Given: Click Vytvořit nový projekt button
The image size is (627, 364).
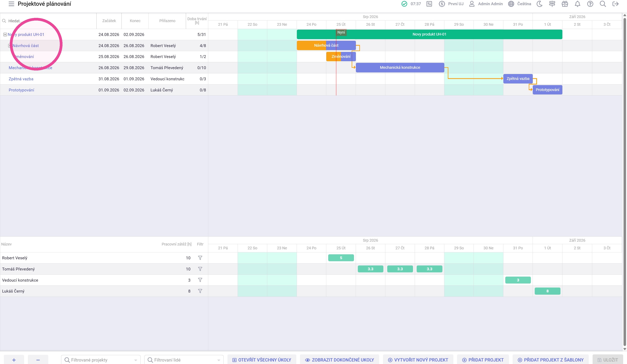Looking at the screenshot, I should point(418,360).
